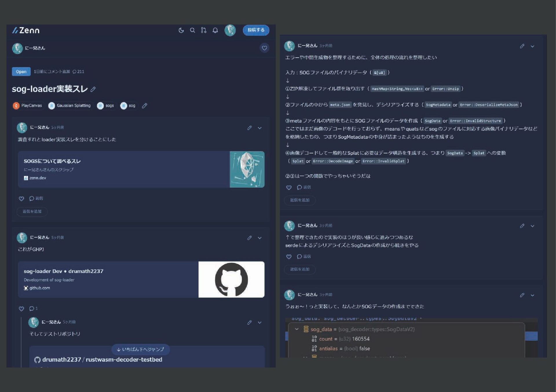The height and width of the screenshot is (392, 556).
Task: Edit the sog-loader実装スレ title pencil
Action: pos(93,89)
